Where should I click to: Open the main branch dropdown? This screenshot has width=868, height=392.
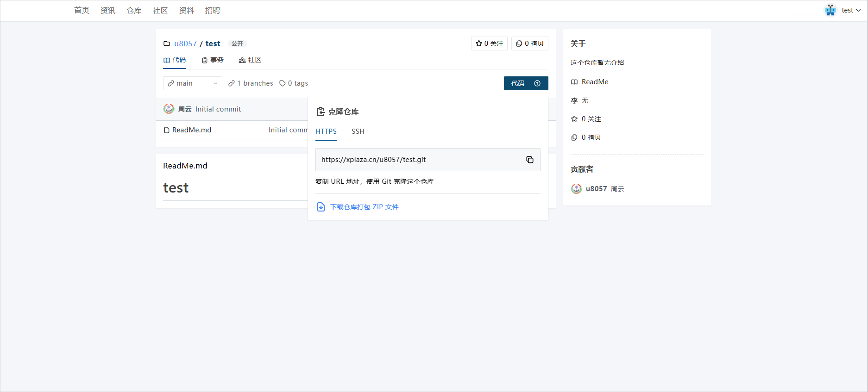coord(192,83)
